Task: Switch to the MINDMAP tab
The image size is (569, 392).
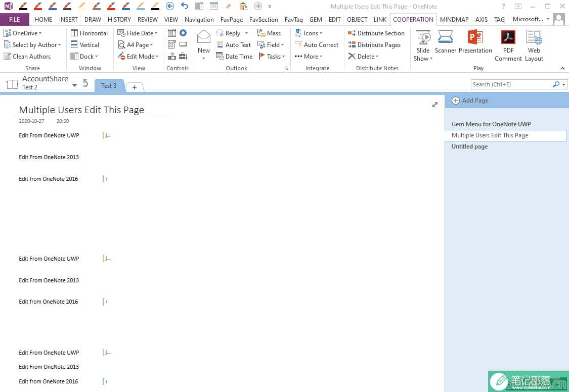Action: point(454,19)
